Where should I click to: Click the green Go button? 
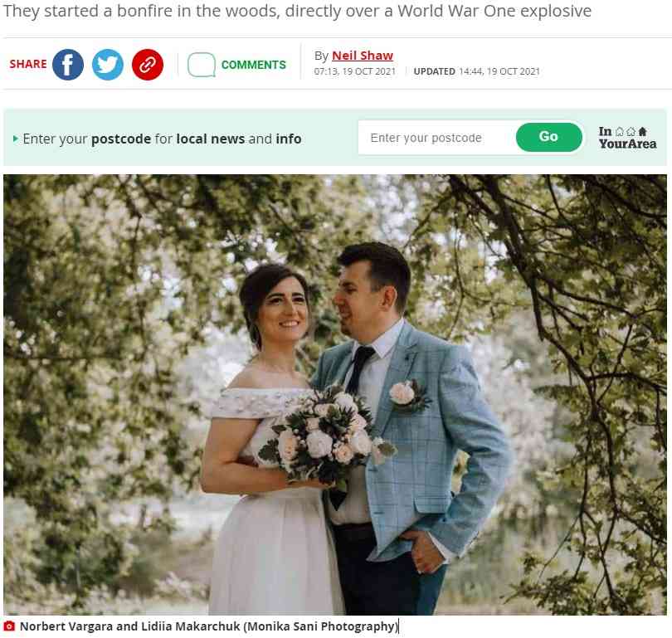coord(549,137)
